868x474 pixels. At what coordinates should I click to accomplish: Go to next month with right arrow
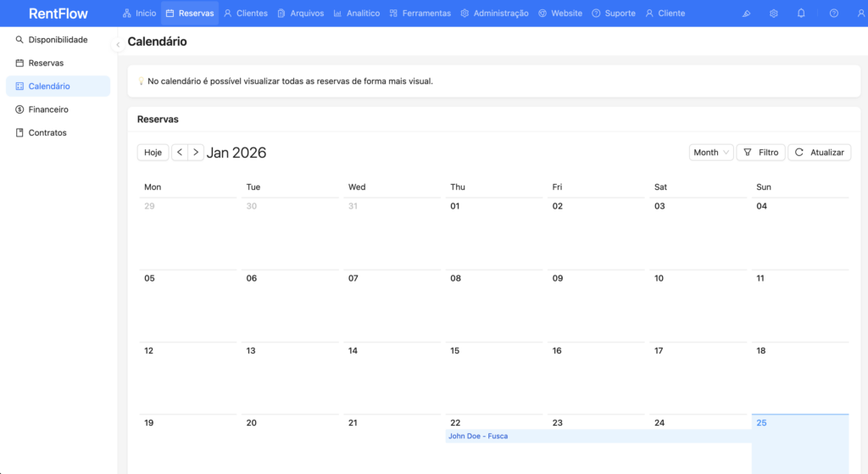(x=196, y=153)
